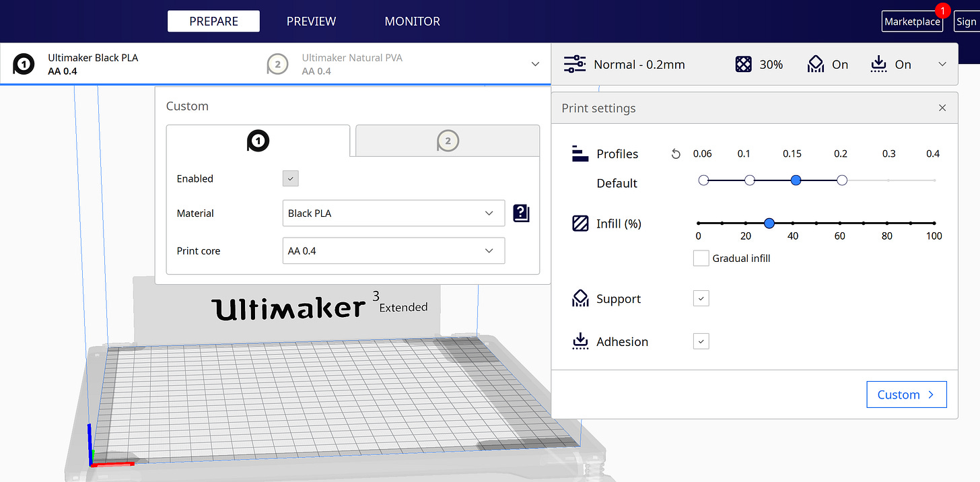The image size is (980, 482).
Task: Click the 0.3 layer height label
Action: pyautogui.click(x=888, y=154)
